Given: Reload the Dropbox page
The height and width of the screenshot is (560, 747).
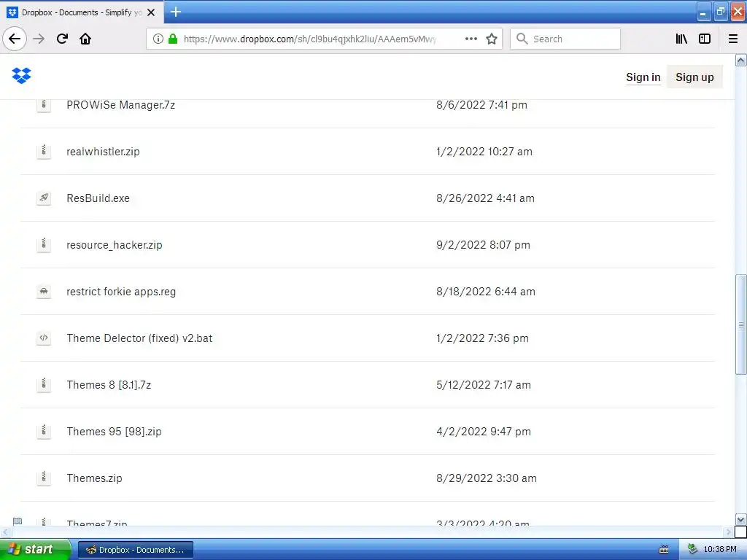Looking at the screenshot, I should coord(62,39).
